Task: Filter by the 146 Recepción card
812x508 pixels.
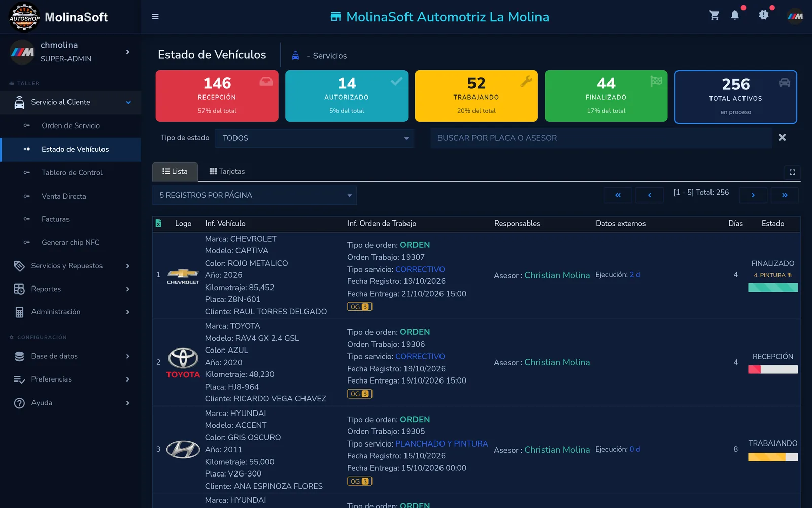Action: [217, 96]
